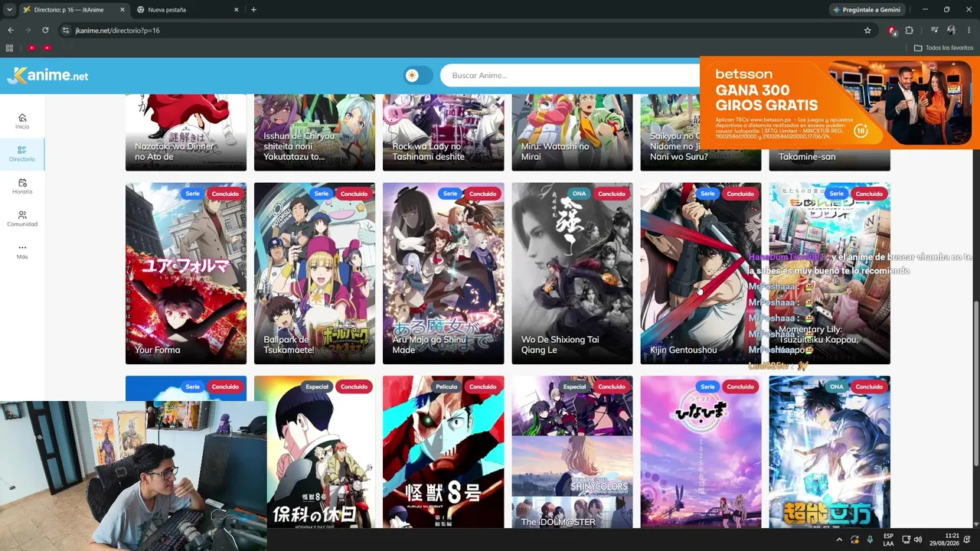Click the JKAnime.net logo
980x551 pixels.
[47, 75]
